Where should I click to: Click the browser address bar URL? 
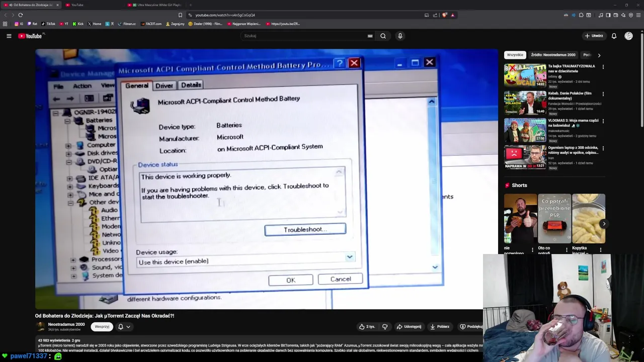point(225,15)
